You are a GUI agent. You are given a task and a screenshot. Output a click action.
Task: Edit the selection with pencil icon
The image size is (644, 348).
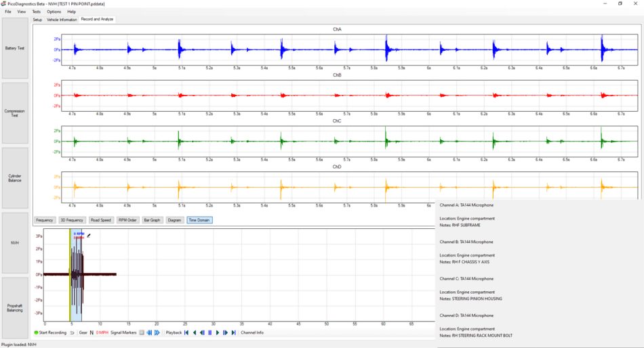click(x=89, y=236)
